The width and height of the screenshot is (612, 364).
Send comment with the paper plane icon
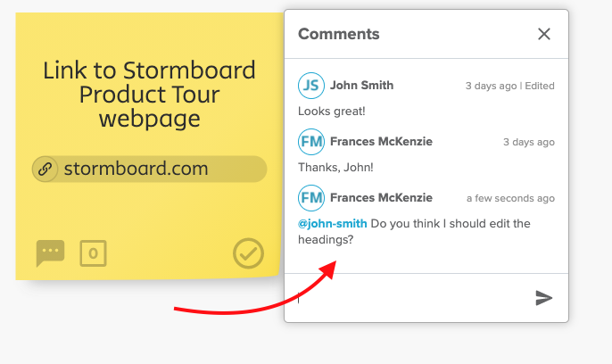543,298
